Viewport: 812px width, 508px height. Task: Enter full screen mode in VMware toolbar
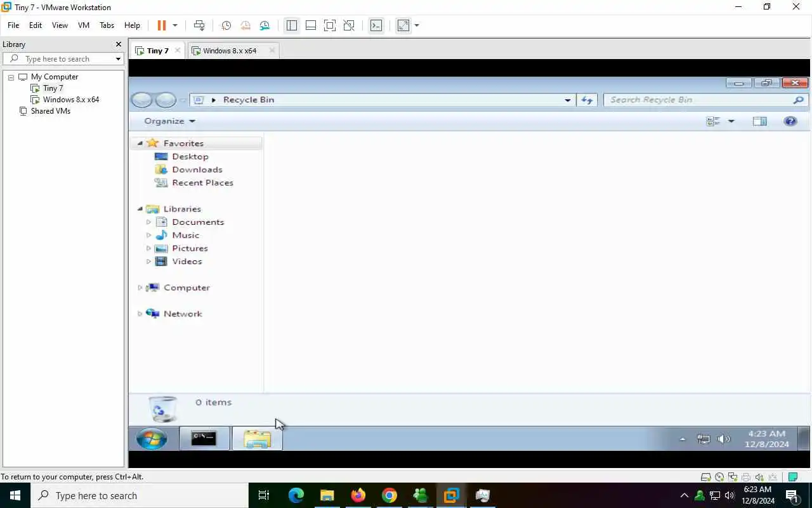pos(330,25)
